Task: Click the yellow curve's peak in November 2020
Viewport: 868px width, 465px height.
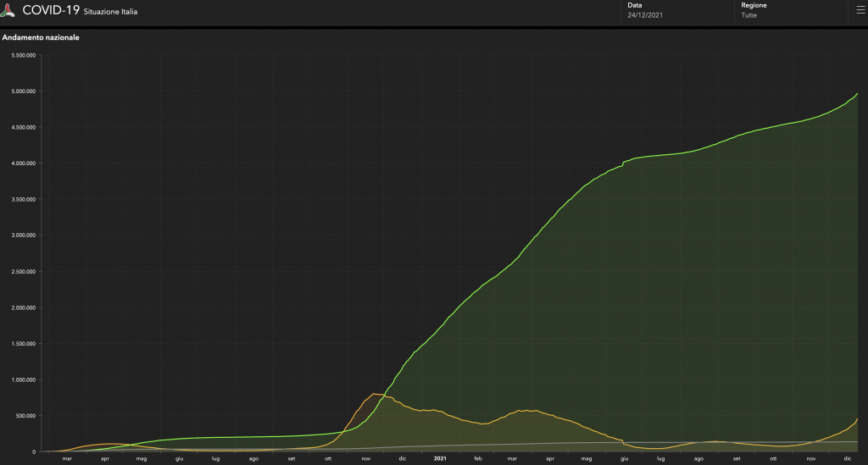Action: pos(376,394)
